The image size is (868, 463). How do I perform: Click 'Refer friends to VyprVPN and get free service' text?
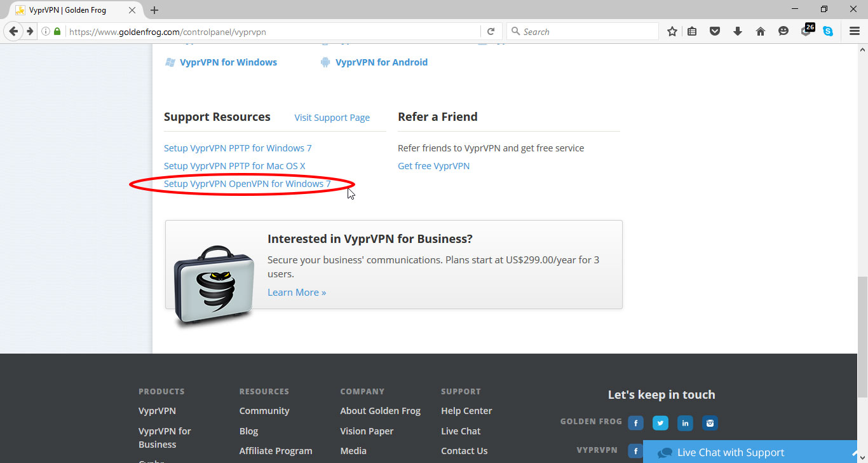coord(491,148)
